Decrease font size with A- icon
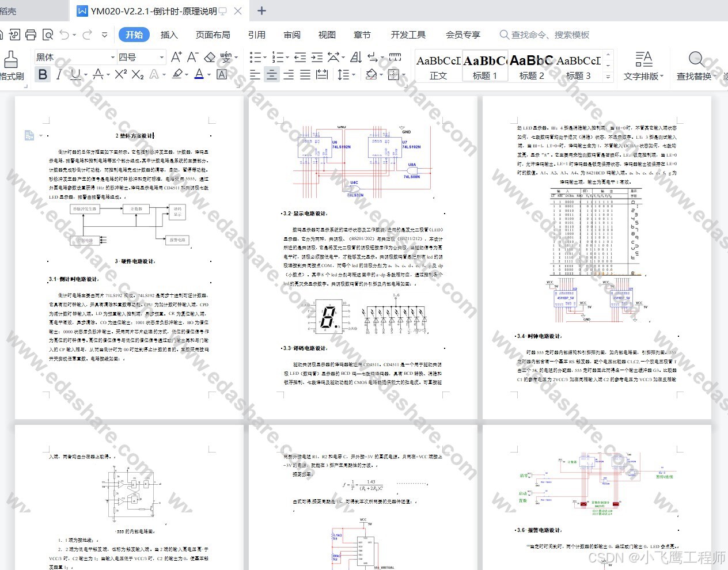The height and width of the screenshot is (570, 728). click(x=193, y=57)
